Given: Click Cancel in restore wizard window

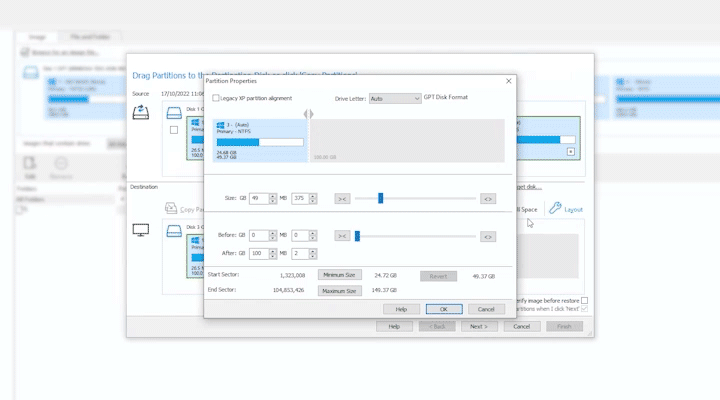Looking at the screenshot, I should pyautogui.click(x=522, y=327).
